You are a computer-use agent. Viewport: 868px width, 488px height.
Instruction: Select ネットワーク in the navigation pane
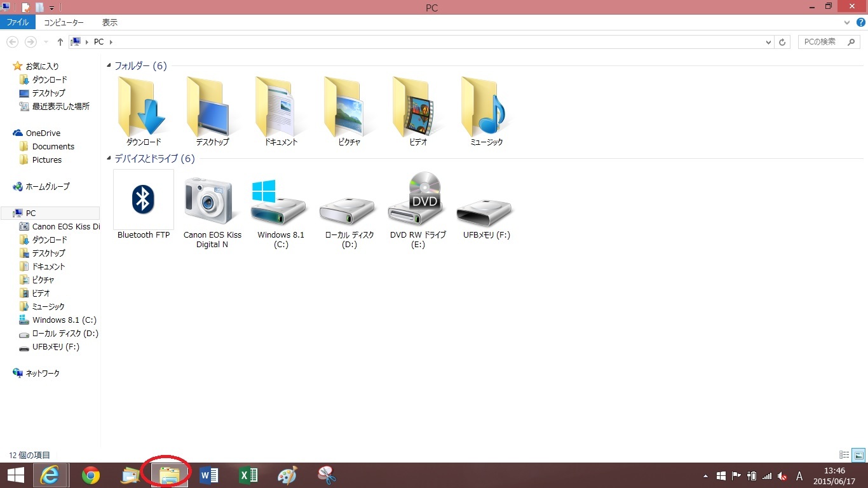pyautogui.click(x=42, y=373)
